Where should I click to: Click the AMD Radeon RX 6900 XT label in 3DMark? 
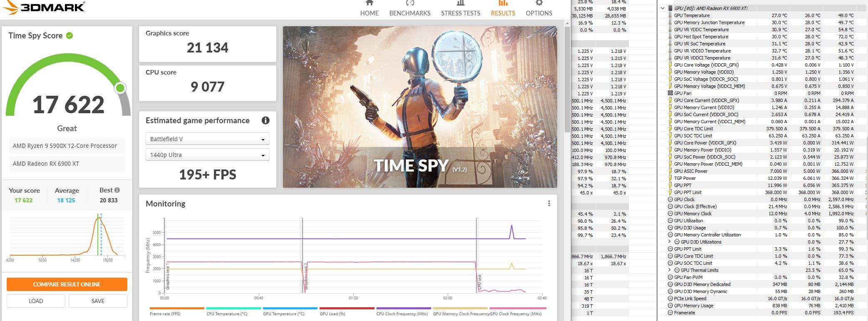[67, 164]
